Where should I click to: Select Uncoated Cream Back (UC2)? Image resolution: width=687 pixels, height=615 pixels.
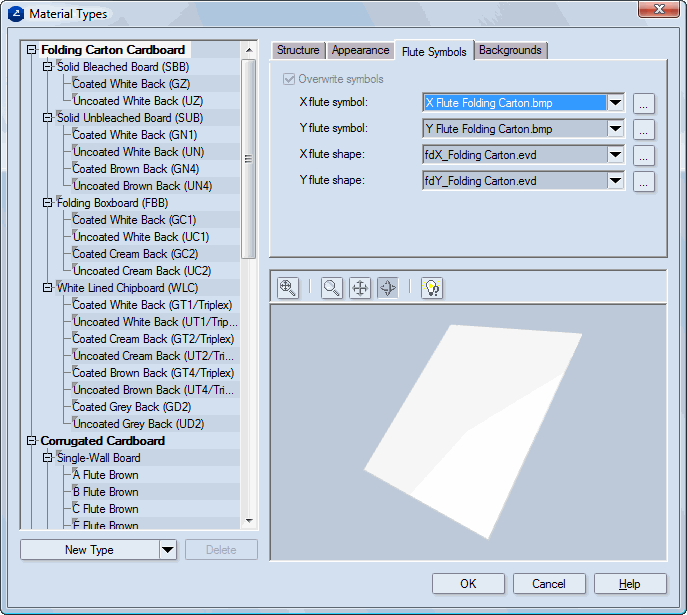pos(142,271)
